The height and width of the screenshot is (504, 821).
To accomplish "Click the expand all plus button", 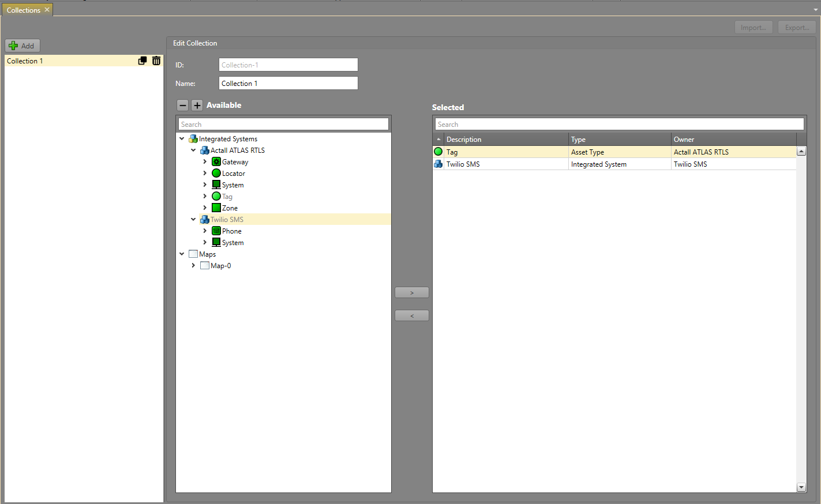I will 197,105.
